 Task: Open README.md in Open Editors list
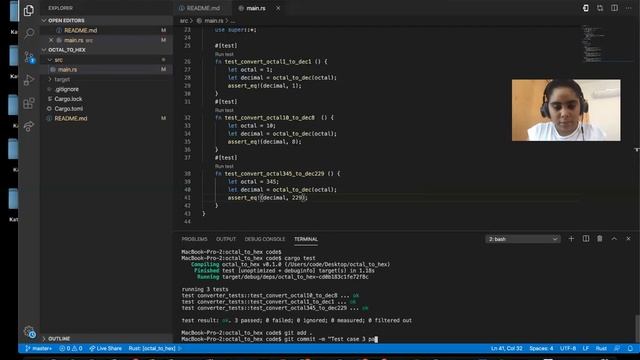point(80,30)
